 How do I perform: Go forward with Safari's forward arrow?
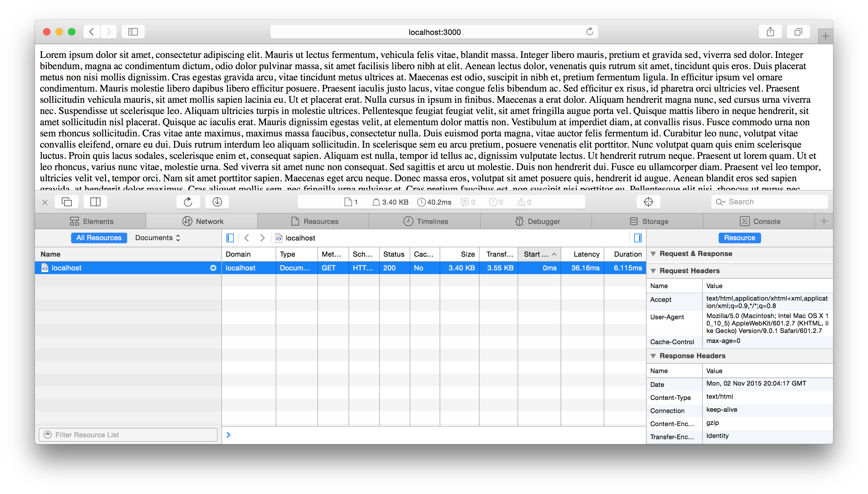tap(108, 32)
